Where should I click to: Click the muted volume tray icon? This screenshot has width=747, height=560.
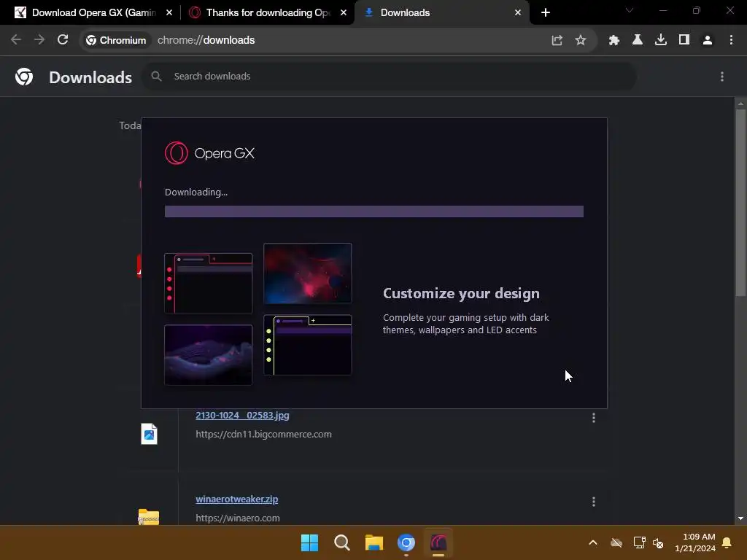658,542
